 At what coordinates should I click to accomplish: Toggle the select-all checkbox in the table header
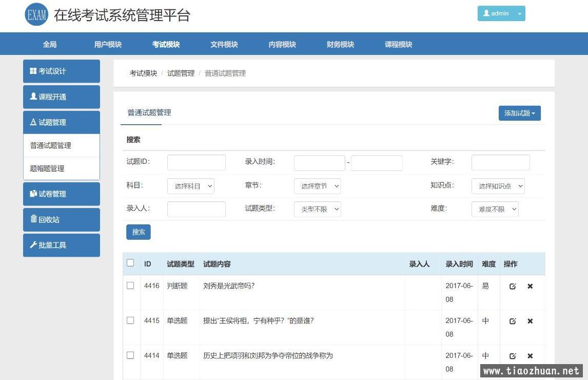point(130,263)
